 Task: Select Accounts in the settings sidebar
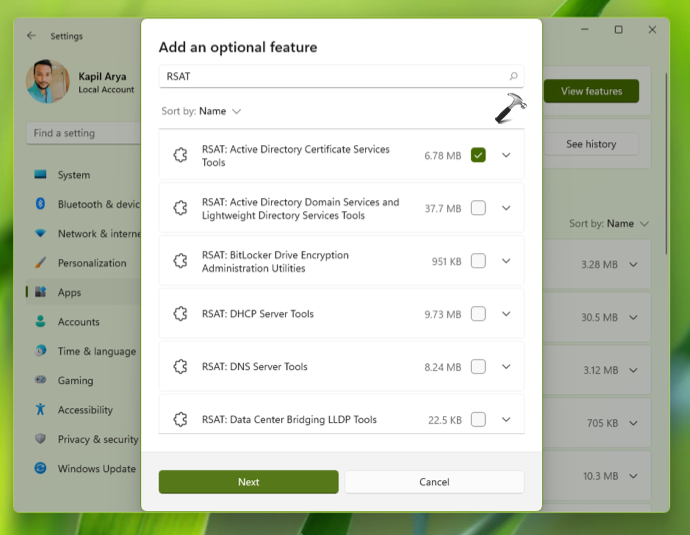[78, 322]
